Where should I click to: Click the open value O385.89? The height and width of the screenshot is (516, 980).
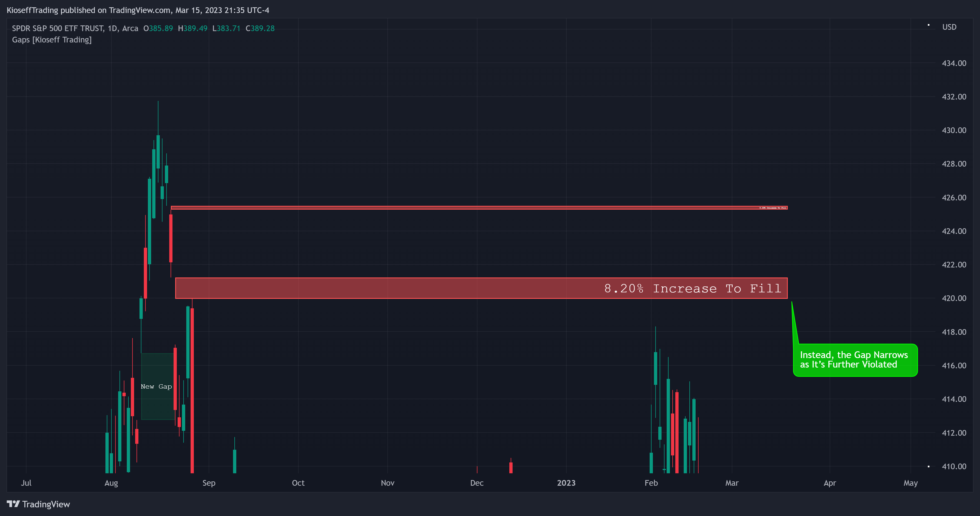(x=158, y=29)
